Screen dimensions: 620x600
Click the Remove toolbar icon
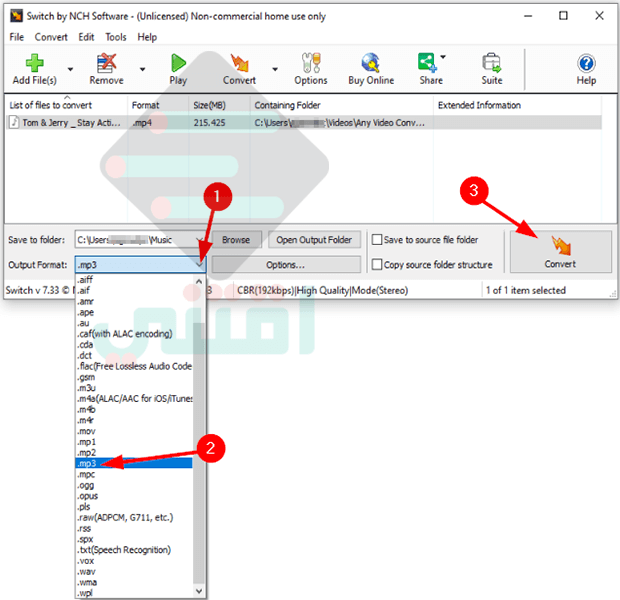[x=106, y=63]
